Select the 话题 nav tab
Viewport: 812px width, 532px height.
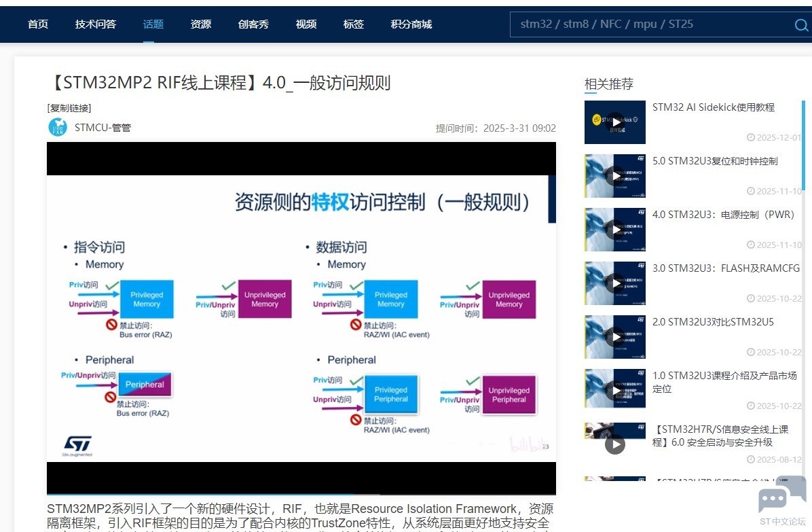(153, 24)
